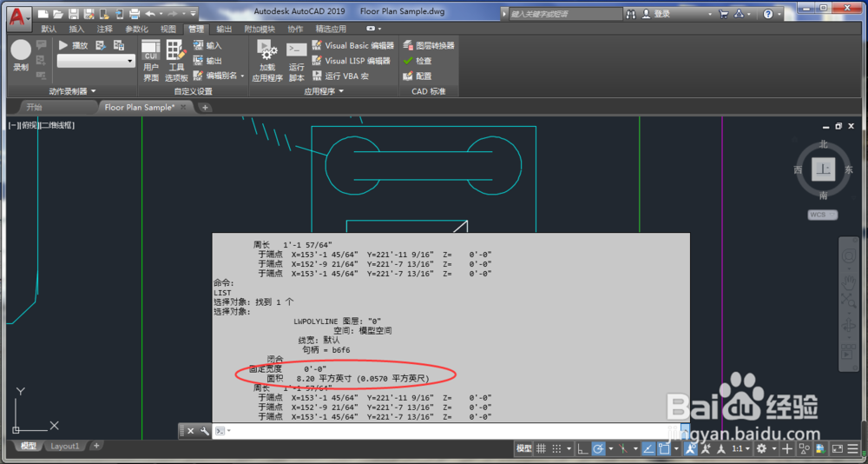The height and width of the screenshot is (464, 868).
Task: Switch to the Layout1 tab
Action: tap(65, 446)
